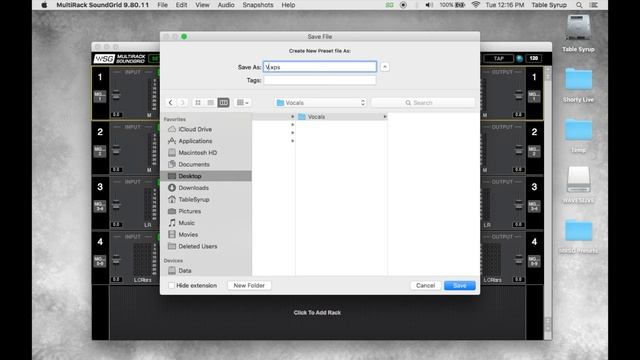Viewport: 640px width, 360px height.
Task: Open the group-by arrangement dropdown
Action: tap(243, 102)
